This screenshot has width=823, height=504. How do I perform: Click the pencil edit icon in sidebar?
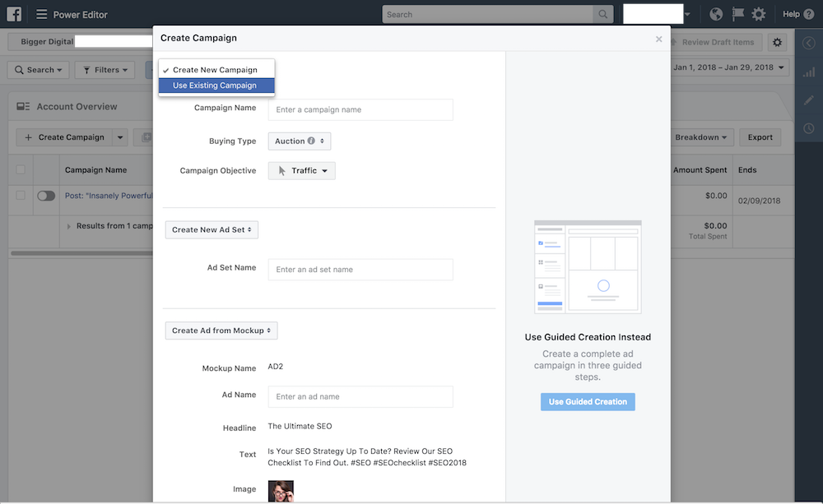coord(809,99)
